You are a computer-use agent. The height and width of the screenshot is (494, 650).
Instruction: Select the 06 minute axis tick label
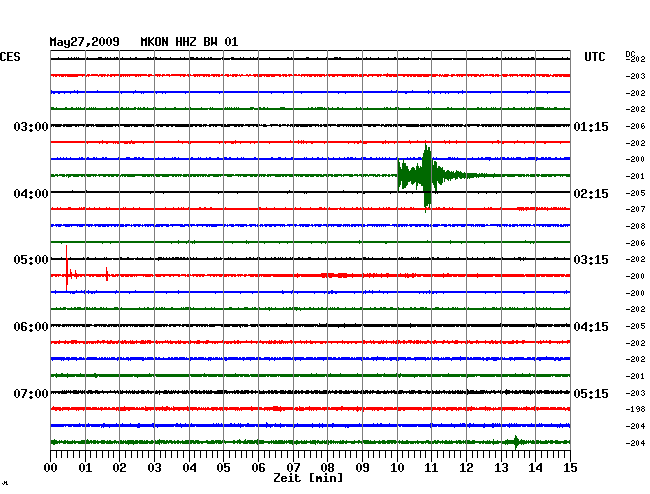pyautogui.click(x=258, y=467)
